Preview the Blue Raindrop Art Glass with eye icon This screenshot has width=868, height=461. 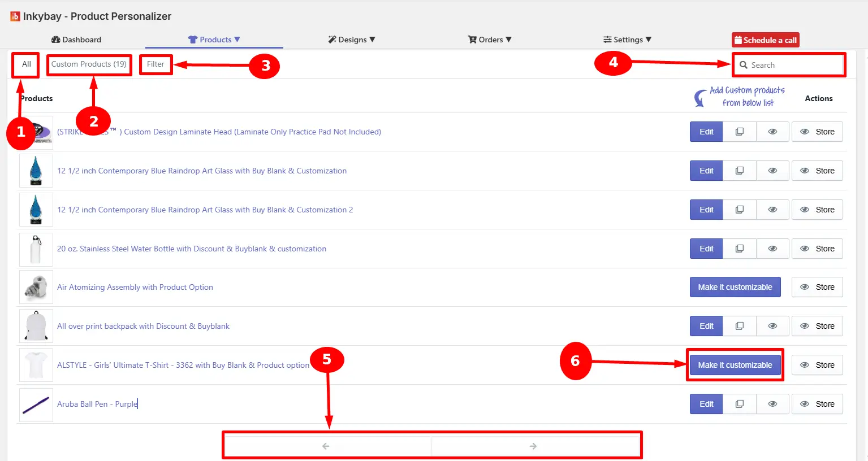tap(772, 171)
